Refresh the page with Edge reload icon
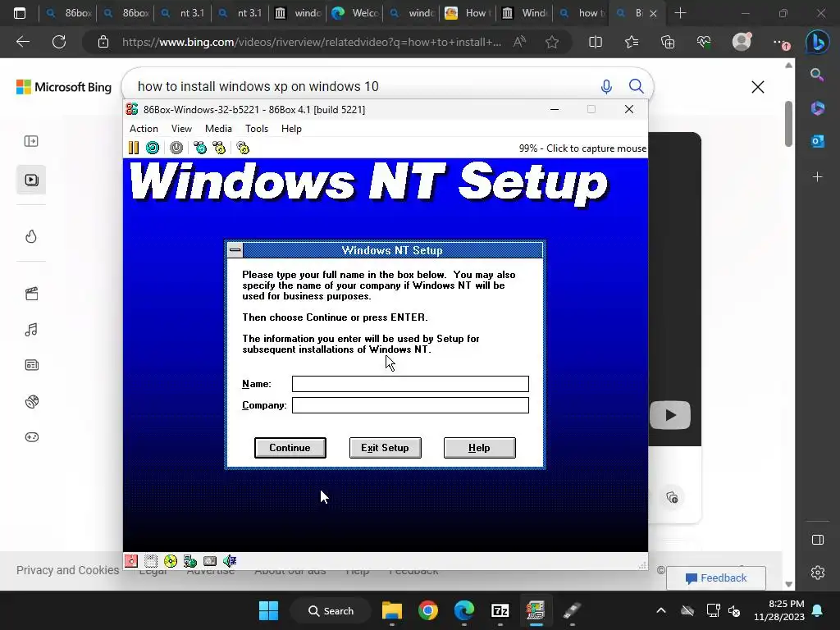The height and width of the screenshot is (630, 840). [x=59, y=42]
